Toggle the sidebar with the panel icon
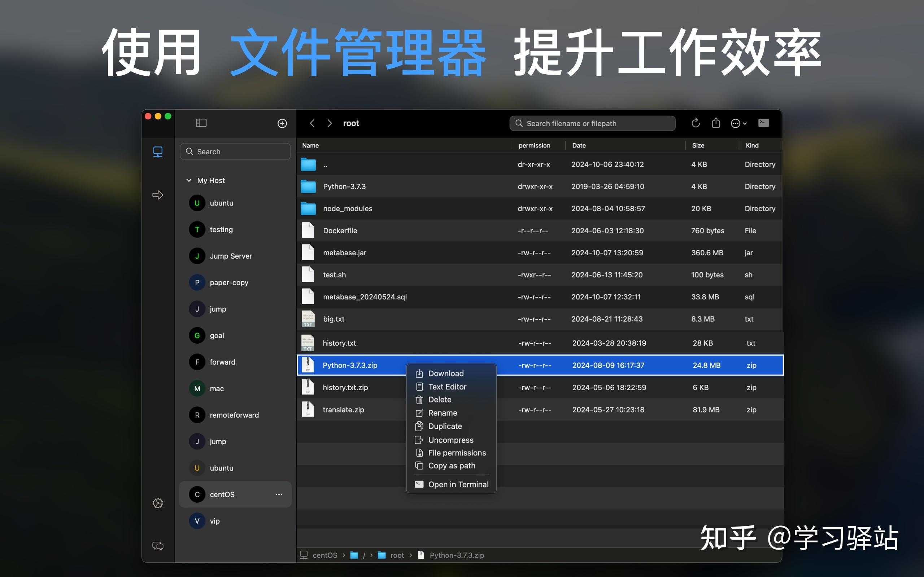This screenshot has height=577, width=924. pyautogui.click(x=201, y=123)
